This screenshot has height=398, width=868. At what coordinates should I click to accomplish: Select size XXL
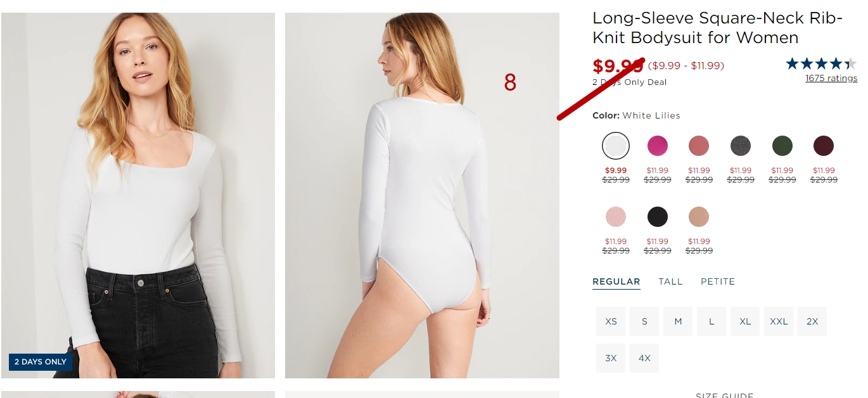[779, 321]
